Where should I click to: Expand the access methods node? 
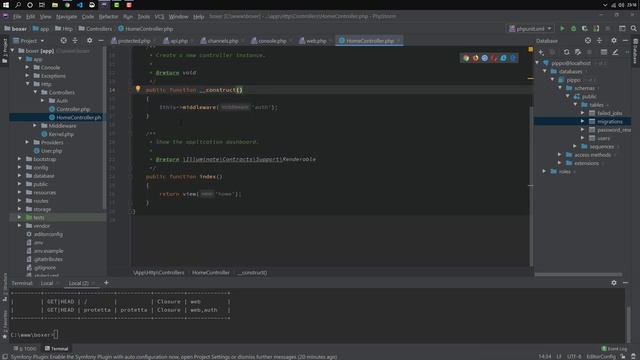[560, 155]
